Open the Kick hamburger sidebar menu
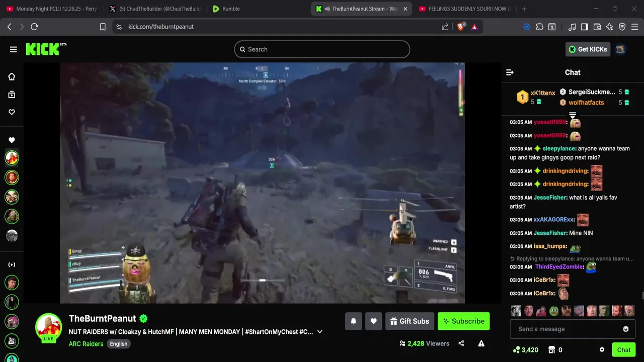This screenshot has height=362, width=644. (13, 49)
